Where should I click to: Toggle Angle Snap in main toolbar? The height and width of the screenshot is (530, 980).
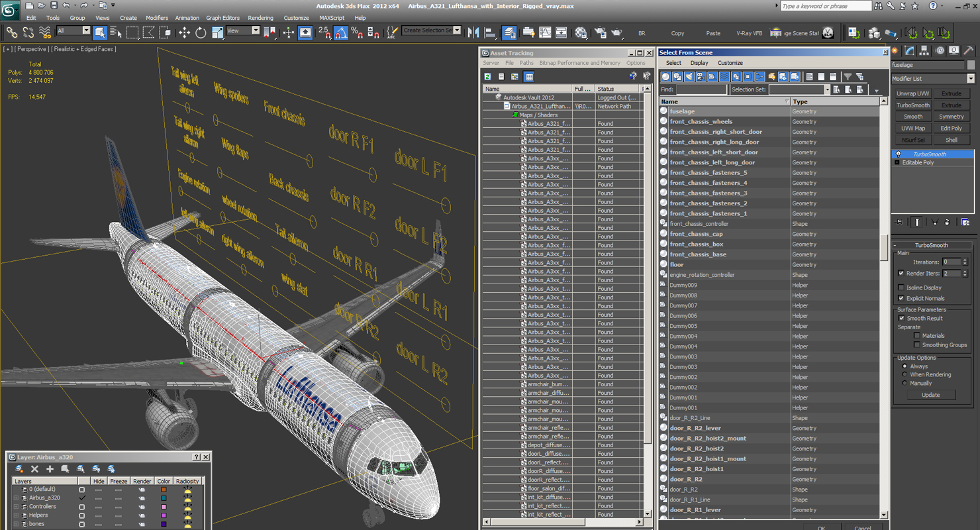341,32
